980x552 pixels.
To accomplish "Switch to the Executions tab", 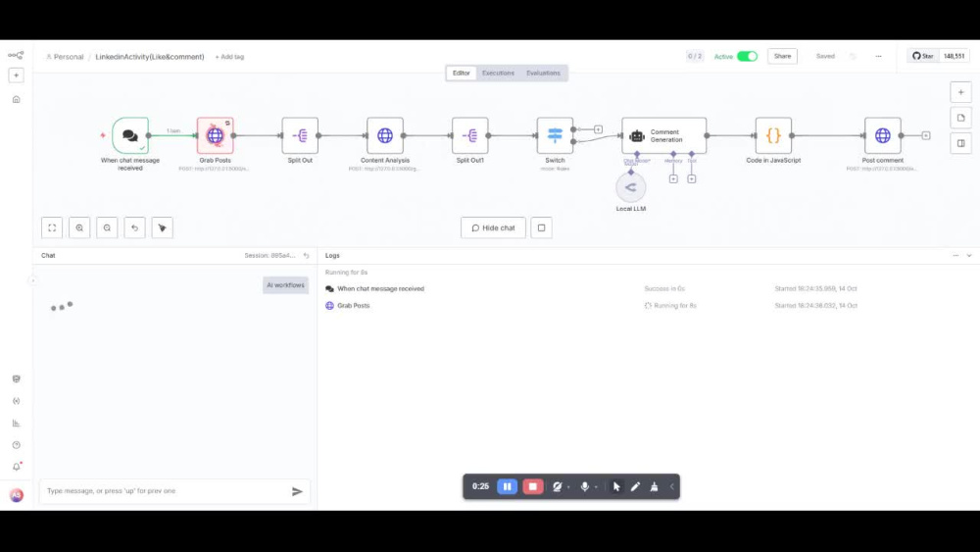I will pos(498,74).
